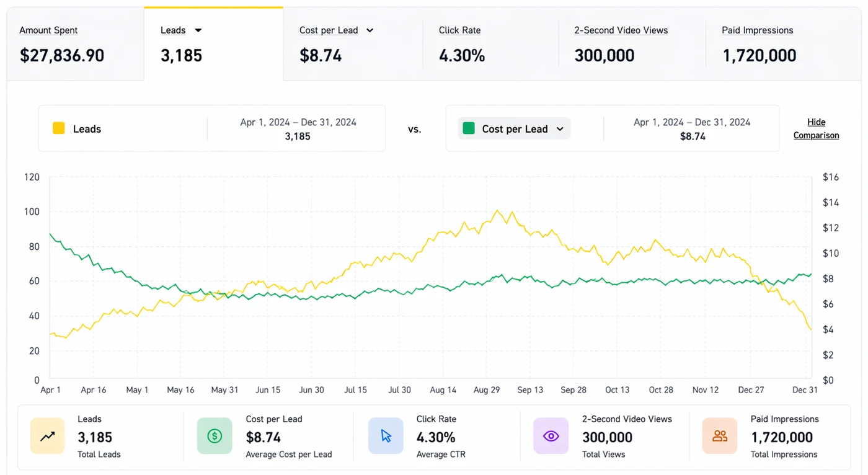Viewport: 868px width, 475px height.
Task: Click the yellow Leads color swatch
Action: pos(59,128)
